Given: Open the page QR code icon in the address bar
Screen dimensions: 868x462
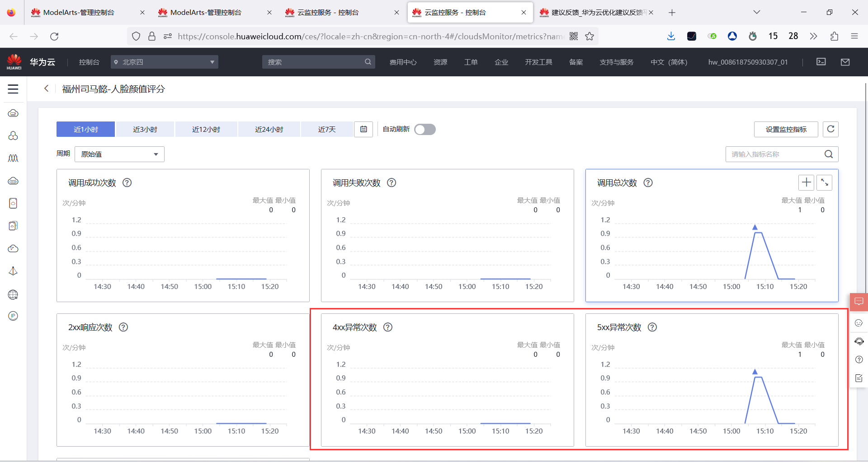Looking at the screenshot, I should pos(574,36).
